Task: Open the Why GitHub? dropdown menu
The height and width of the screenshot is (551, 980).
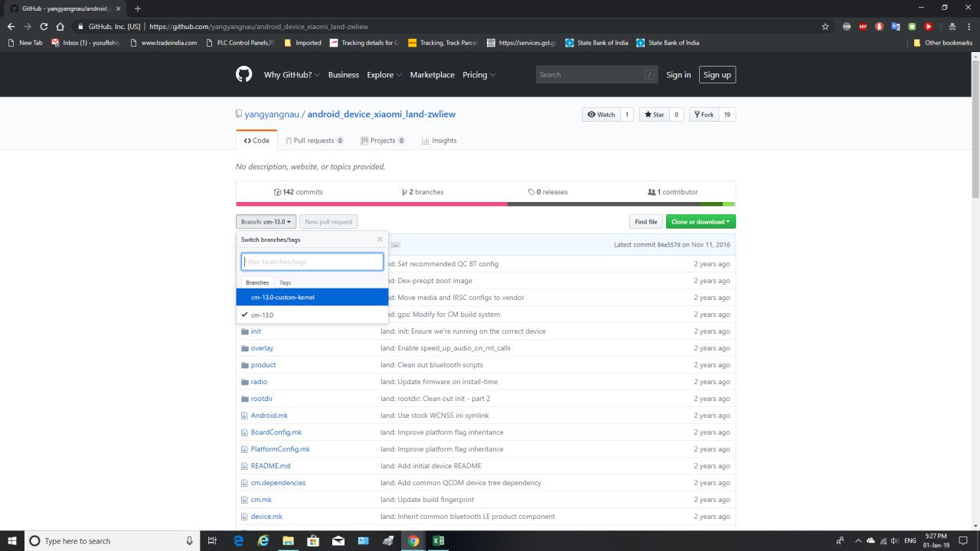Action: 292,75
